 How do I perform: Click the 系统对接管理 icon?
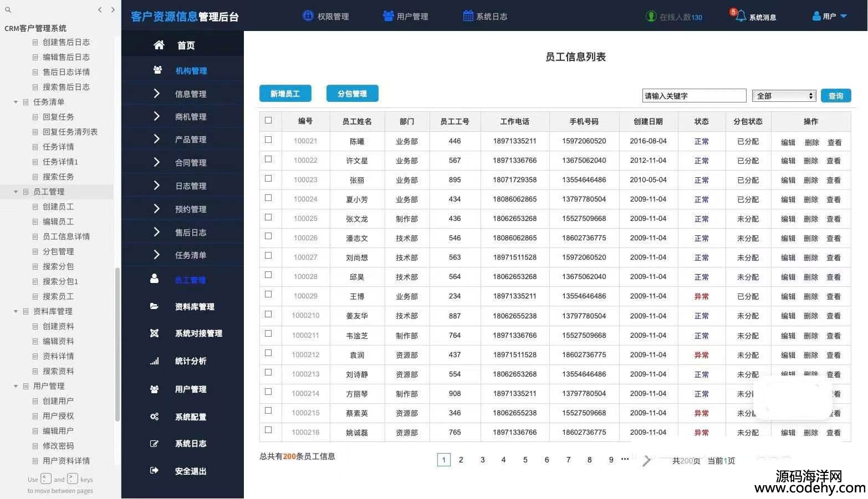154,333
